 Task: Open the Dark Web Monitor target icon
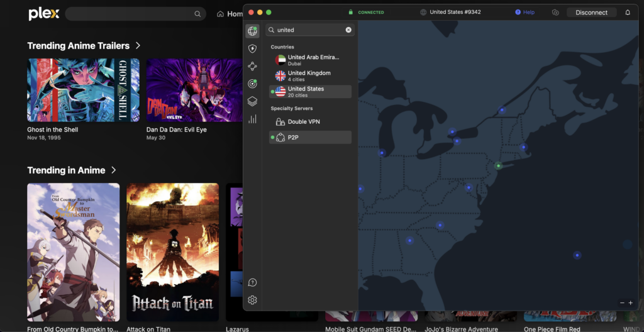[x=252, y=84]
